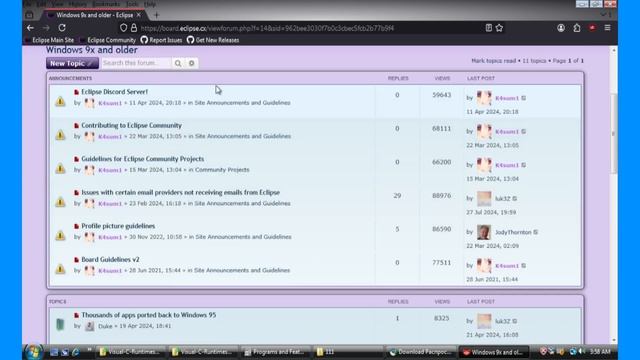640x360 pixels.
Task: Open the Help menu
Action: point(150,4)
